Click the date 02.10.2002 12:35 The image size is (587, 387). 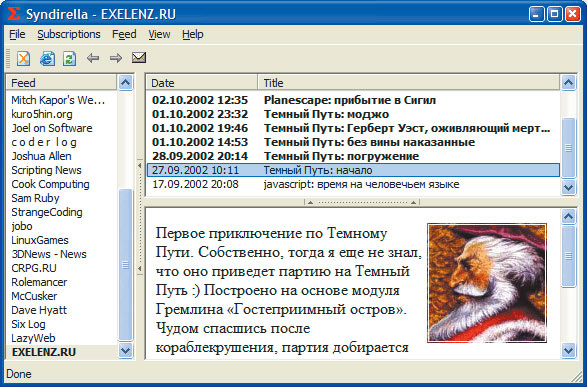click(200, 100)
